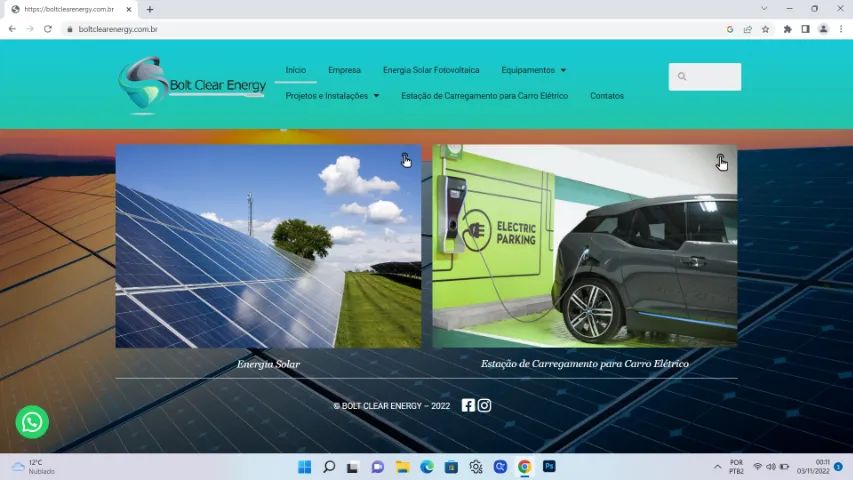
Task: Select the boltclearenergy.com.br tab
Action: click(69, 9)
